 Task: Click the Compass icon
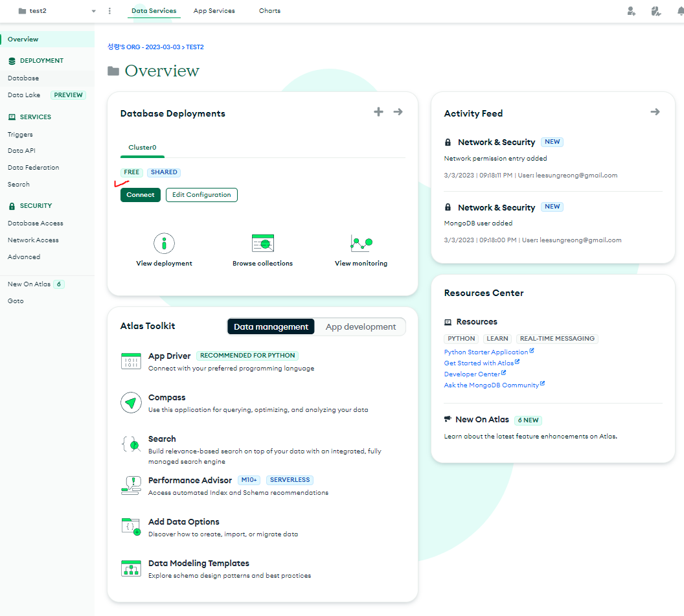[131, 403]
